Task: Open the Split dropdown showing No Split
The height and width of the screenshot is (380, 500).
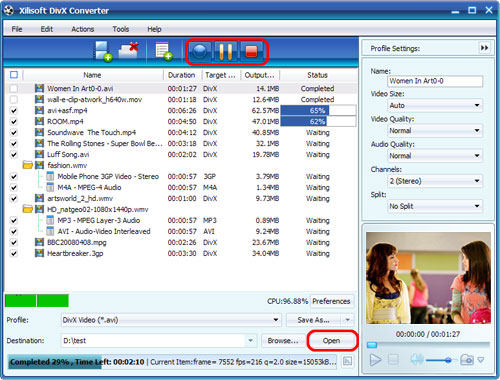Action: [x=435, y=206]
